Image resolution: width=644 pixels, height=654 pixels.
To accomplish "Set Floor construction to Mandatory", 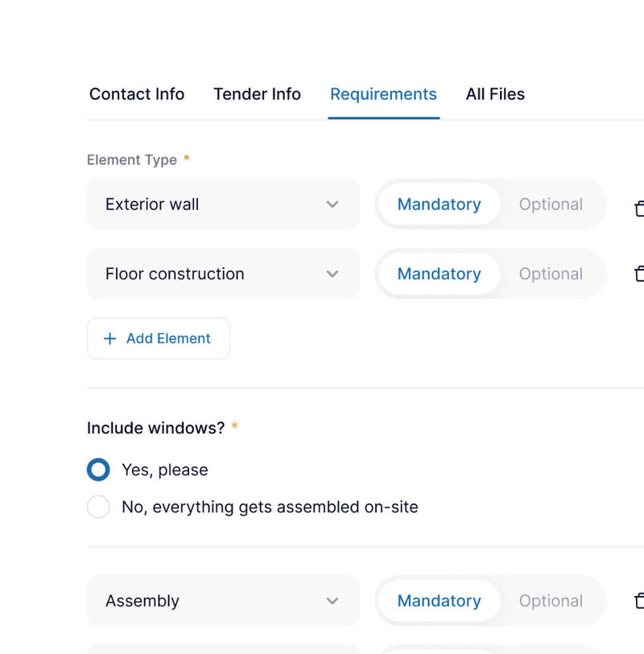I will pos(439,274).
